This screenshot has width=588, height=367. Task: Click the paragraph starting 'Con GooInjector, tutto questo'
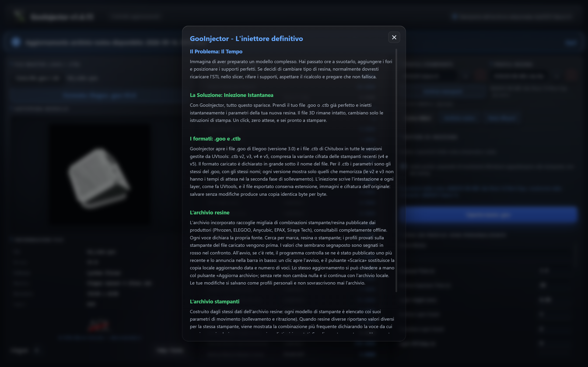coord(287,113)
